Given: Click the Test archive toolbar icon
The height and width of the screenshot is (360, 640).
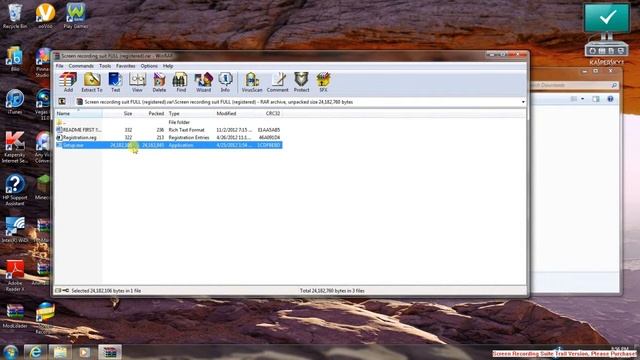Looking at the screenshot, I should pyautogui.click(x=116, y=82).
